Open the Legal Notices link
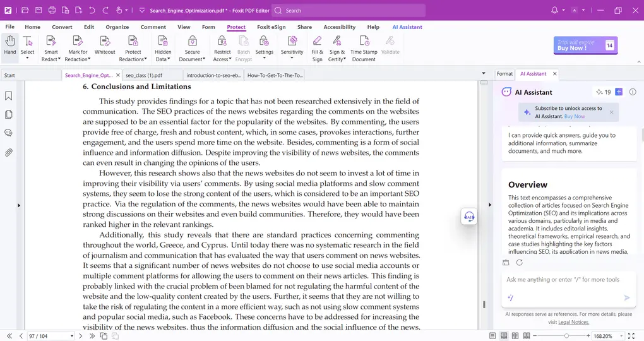 point(573,322)
